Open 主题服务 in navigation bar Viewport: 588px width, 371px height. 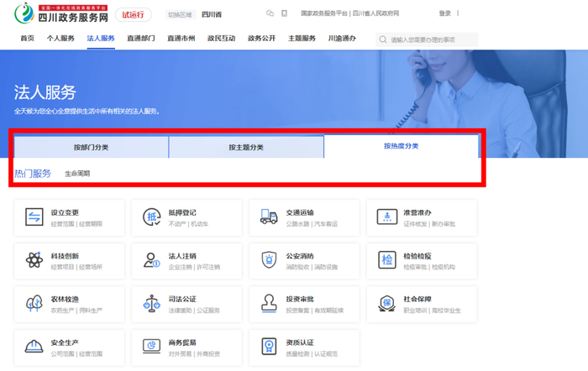coord(302,39)
